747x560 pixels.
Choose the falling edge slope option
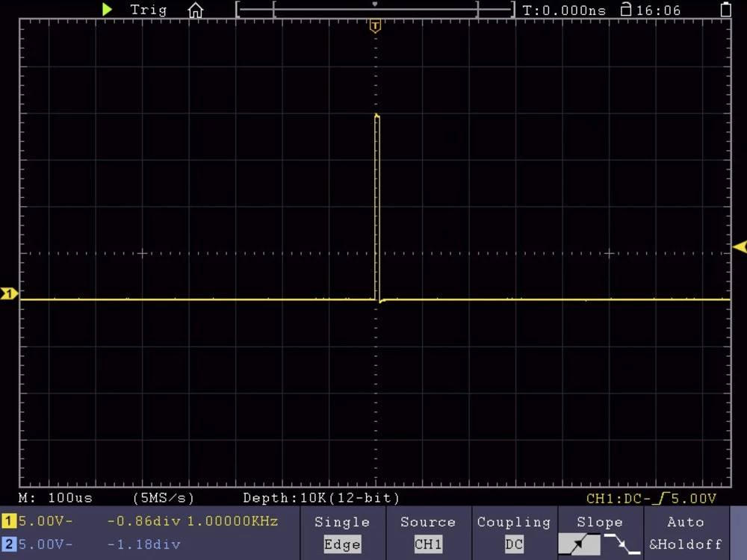click(x=622, y=545)
